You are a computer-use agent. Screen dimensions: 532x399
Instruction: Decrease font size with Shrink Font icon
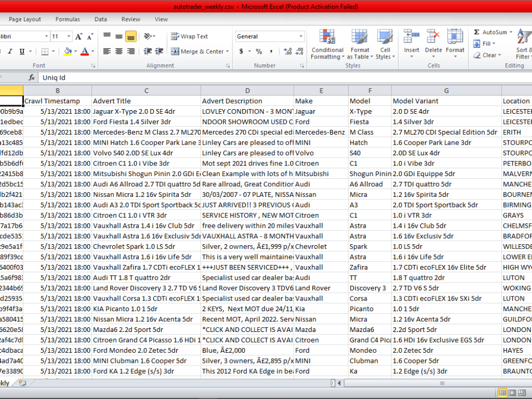pyautogui.click(x=90, y=36)
